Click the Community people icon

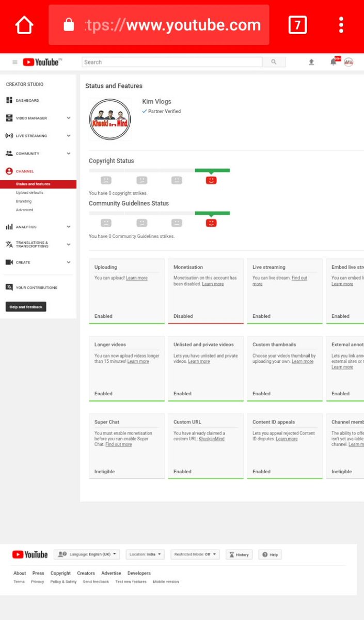pos(9,153)
